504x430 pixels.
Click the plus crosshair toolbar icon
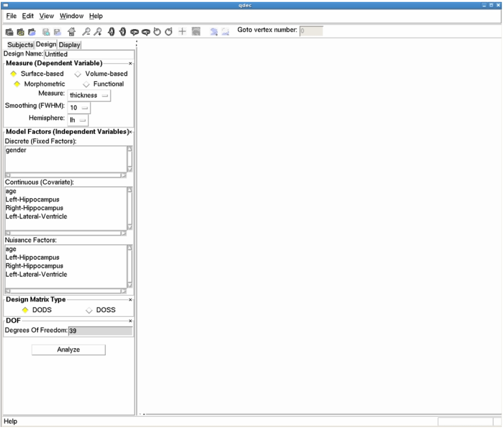182,31
